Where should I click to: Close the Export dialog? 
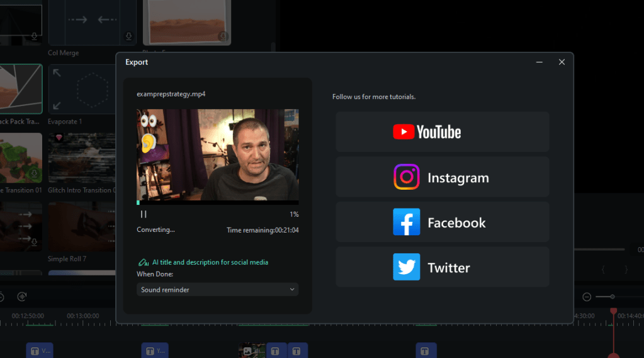pos(562,62)
